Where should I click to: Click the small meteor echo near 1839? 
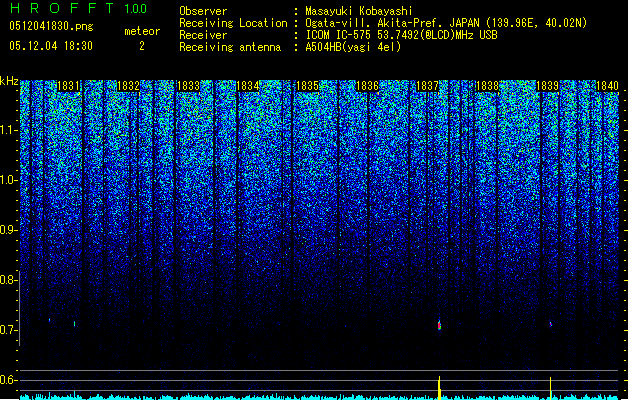click(551, 324)
